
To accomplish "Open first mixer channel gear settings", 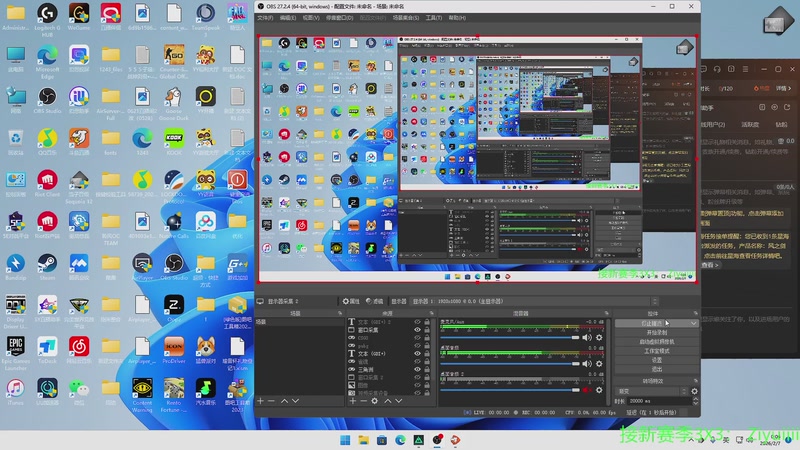I will [x=599, y=337].
